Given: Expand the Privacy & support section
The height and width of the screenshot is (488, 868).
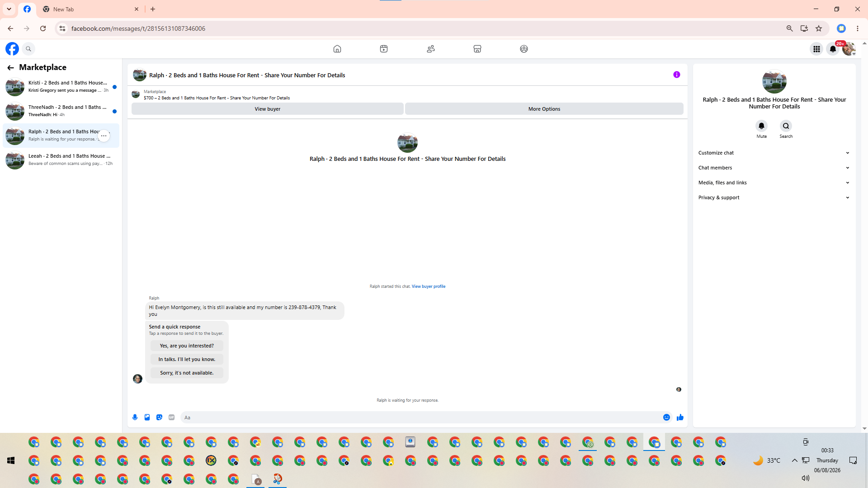Looking at the screenshot, I should (x=774, y=197).
